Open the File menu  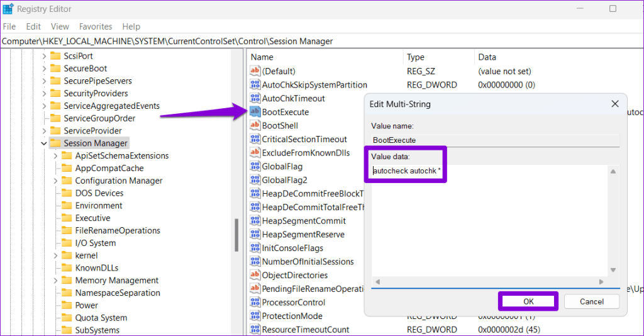[x=9, y=26]
